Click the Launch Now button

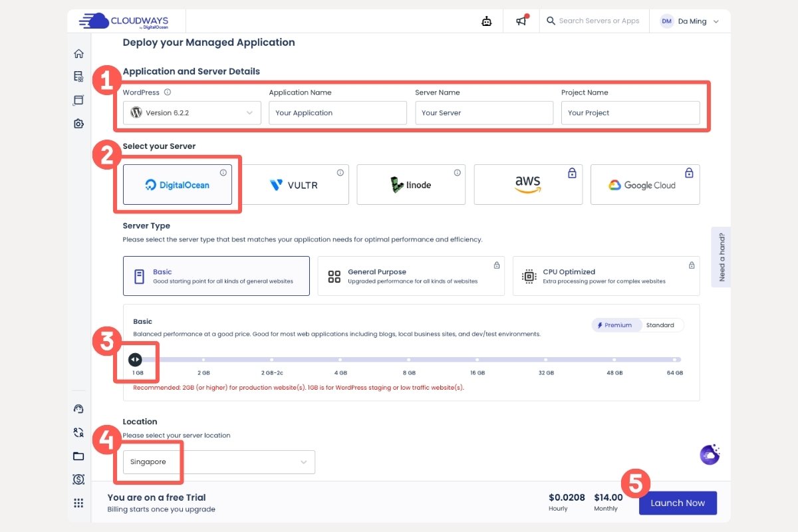point(678,503)
